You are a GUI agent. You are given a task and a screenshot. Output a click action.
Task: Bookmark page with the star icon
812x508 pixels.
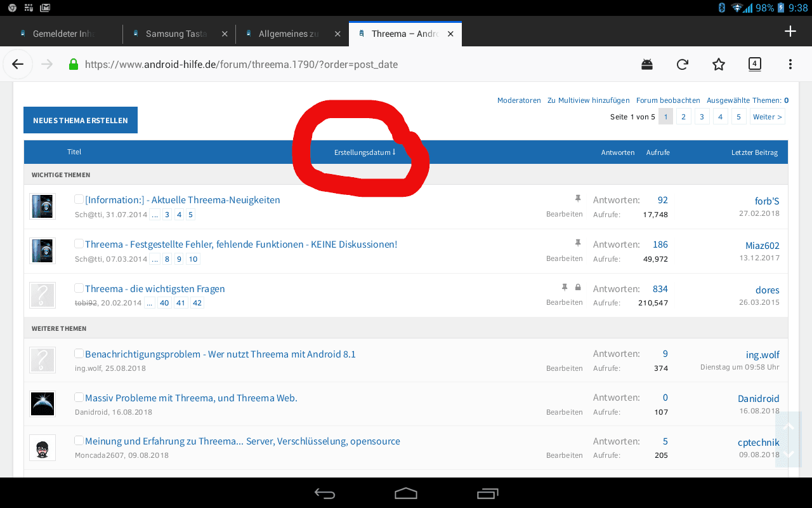(x=718, y=64)
